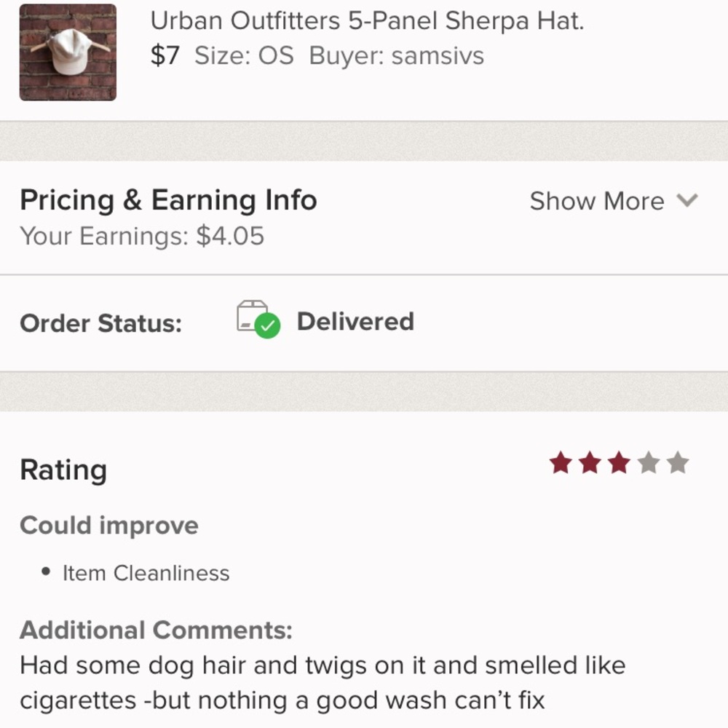Image resolution: width=728 pixels, height=728 pixels.
Task: Click the Show More chevron arrow
Action: (x=687, y=201)
